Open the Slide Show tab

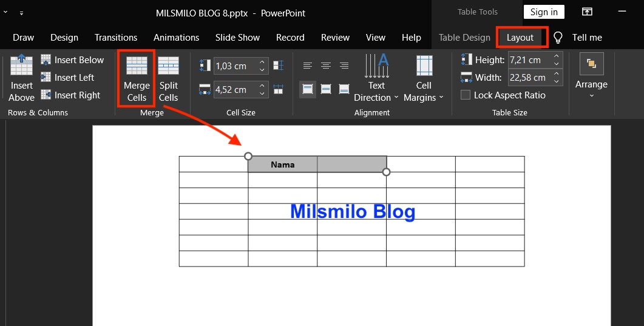(x=237, y=38)
